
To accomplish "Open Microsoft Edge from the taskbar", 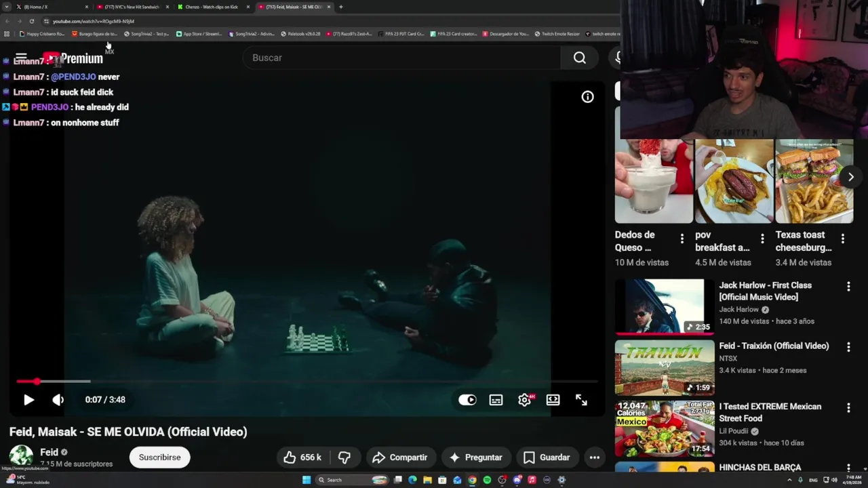I will (412, 480).
